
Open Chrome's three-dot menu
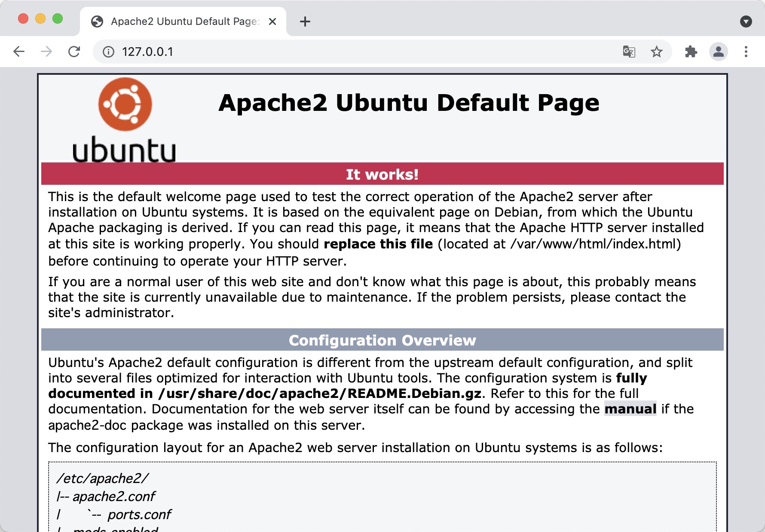coord(746,52)
